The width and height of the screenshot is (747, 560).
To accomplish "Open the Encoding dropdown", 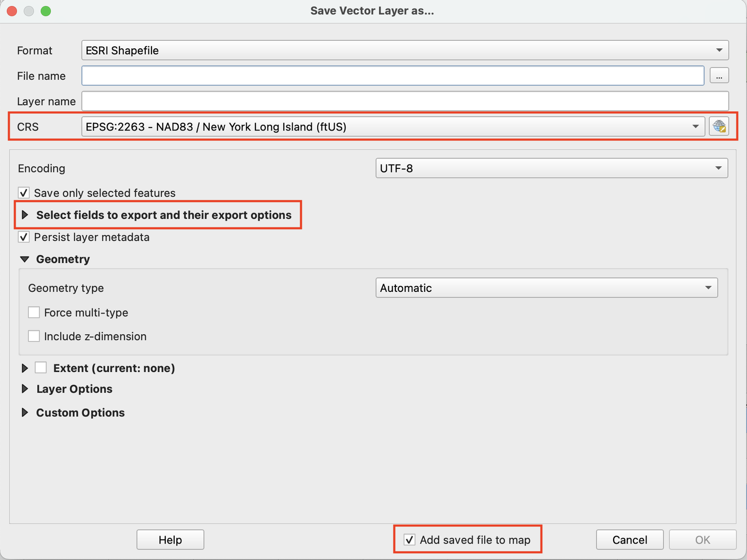I will pyautogui.click(x=719, y=168).
